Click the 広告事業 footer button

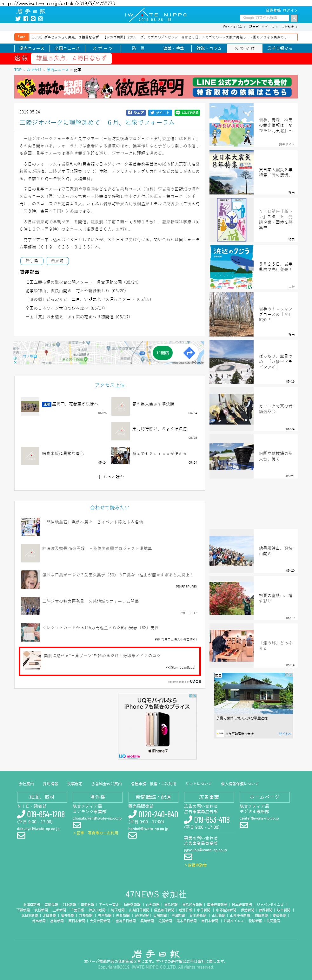pos(209,797)
